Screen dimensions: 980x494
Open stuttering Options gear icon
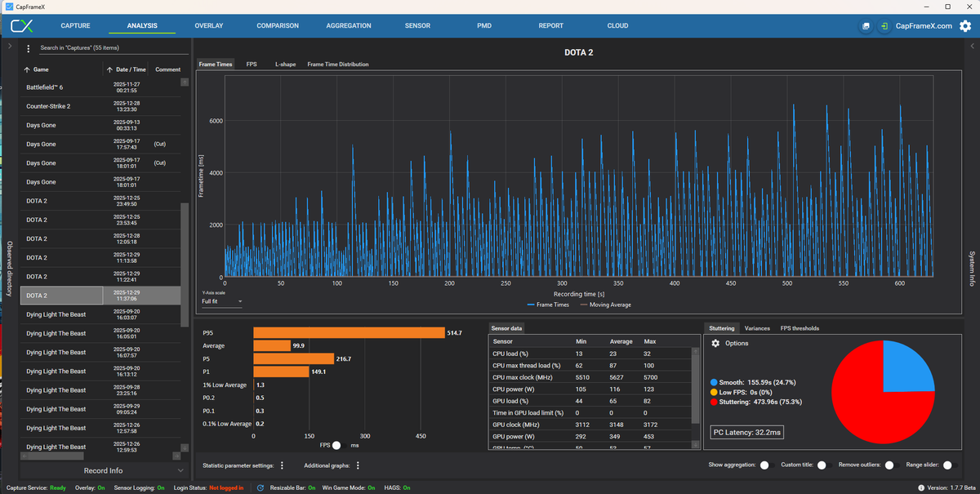(x=715, y=343)
